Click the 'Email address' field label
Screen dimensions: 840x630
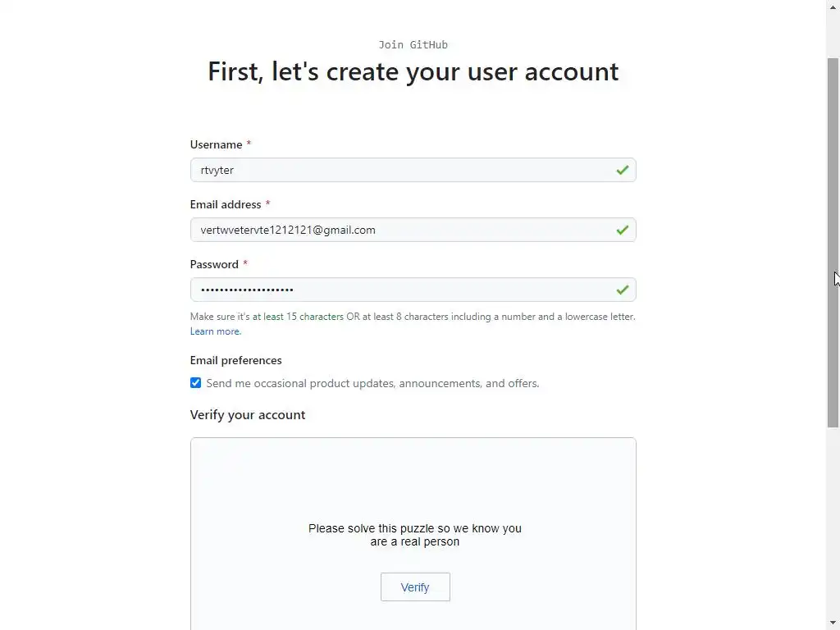(226, 204)
